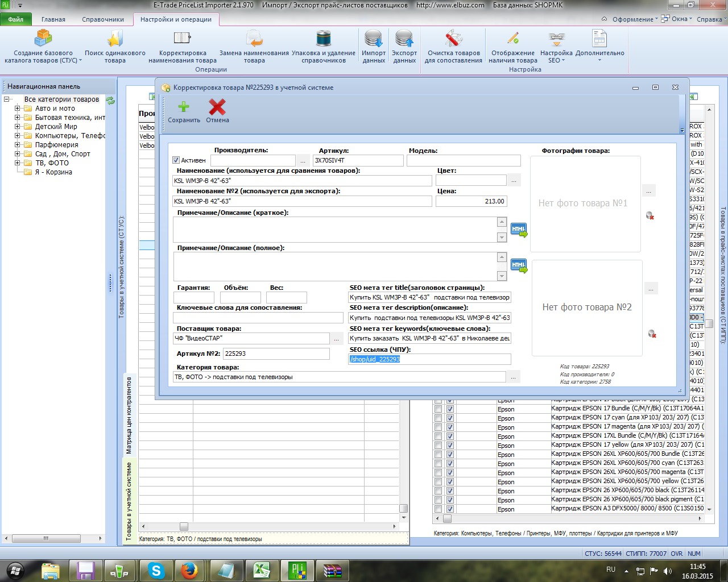Run Очистка товаров для сопоставления
The image size is (728, 582).
[453, 47]
